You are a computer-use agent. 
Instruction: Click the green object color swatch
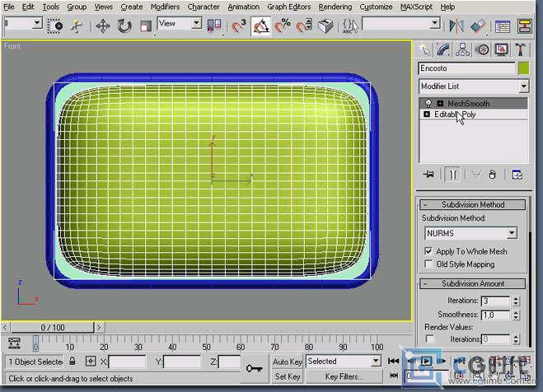tap(523, 68)
